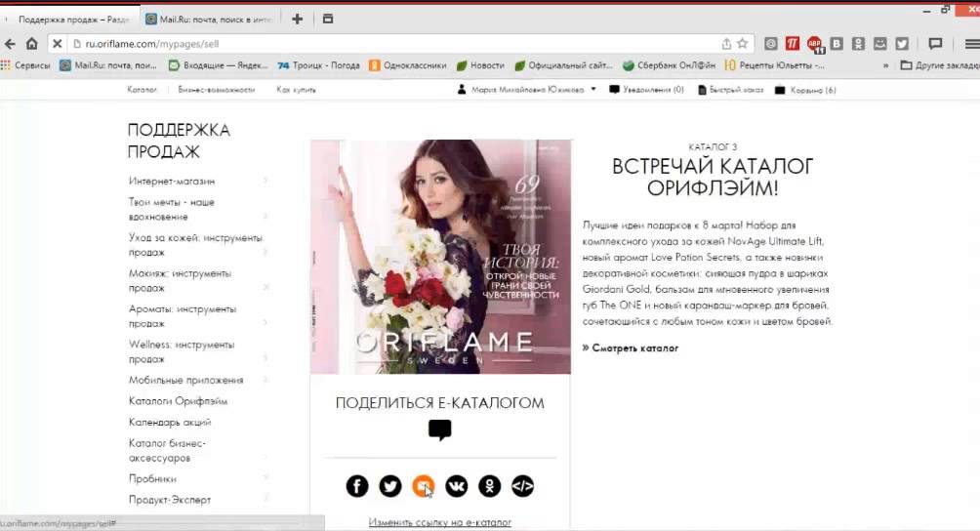
Task: Open the Odnoklassniki extension icon in toolbar
Action: tap(859, 44)
